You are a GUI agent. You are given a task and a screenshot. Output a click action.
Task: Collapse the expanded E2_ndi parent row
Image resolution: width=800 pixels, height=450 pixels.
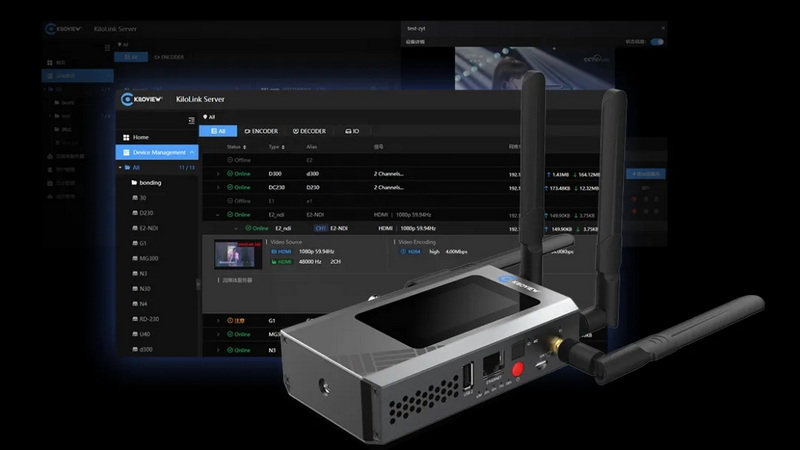[x=218, y=214]
